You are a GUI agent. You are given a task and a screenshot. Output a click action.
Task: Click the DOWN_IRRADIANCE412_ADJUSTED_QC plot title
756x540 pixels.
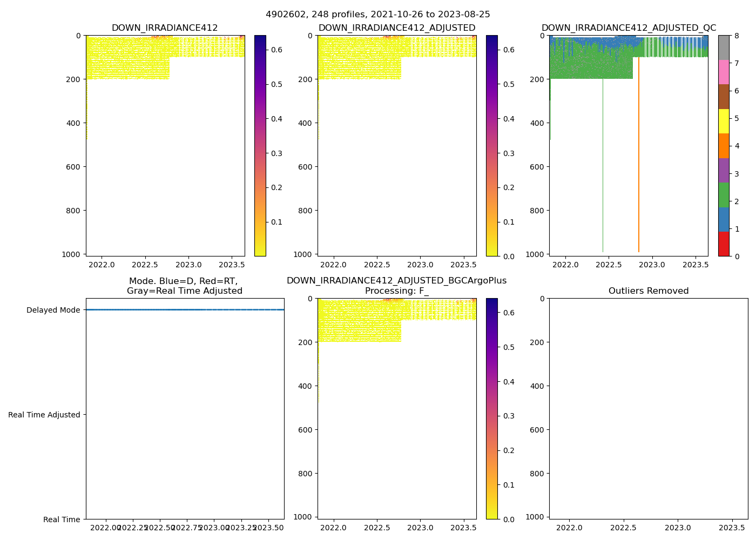[629, 28]
